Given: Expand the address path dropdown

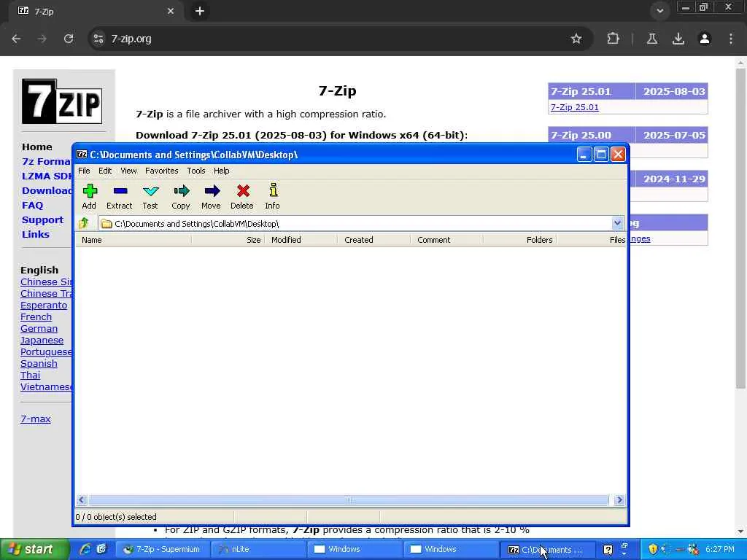Looking at the screenshot, I should coord(617,223).
